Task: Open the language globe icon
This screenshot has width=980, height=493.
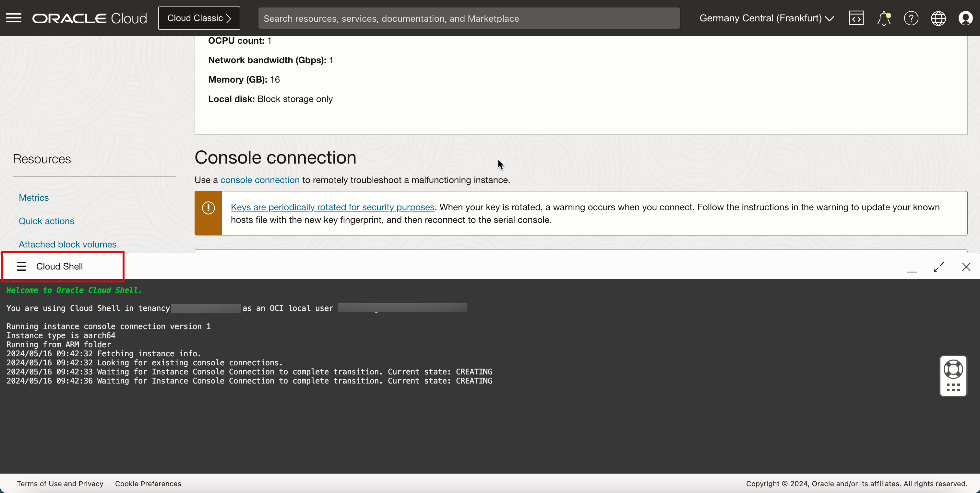Action: [x=938, y=18]
